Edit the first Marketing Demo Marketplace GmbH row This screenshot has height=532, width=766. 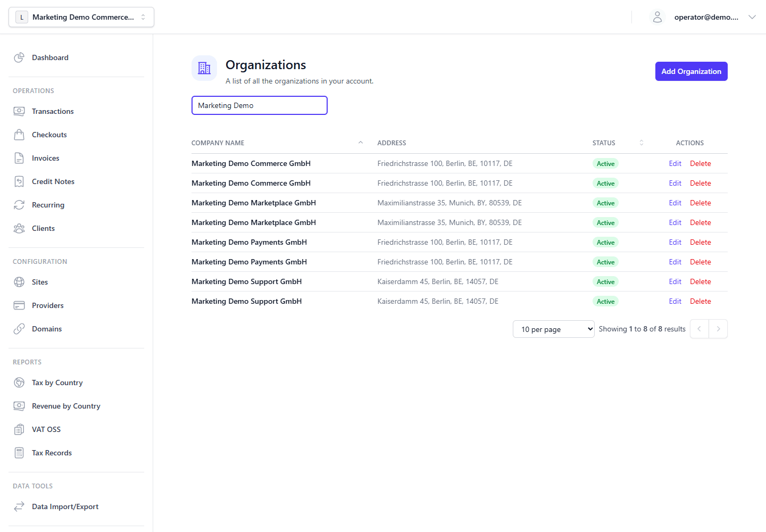tap(675, 203)
